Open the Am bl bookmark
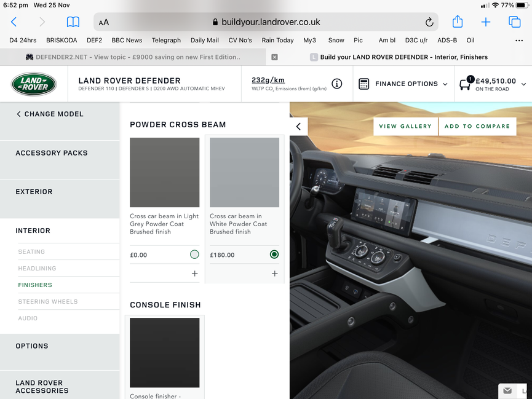 pos(387,41)
